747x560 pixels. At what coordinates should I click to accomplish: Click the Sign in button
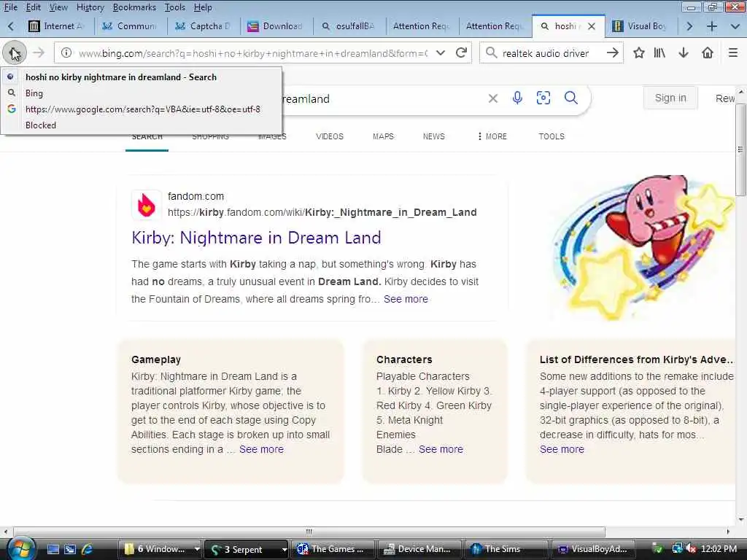point(670,98)
